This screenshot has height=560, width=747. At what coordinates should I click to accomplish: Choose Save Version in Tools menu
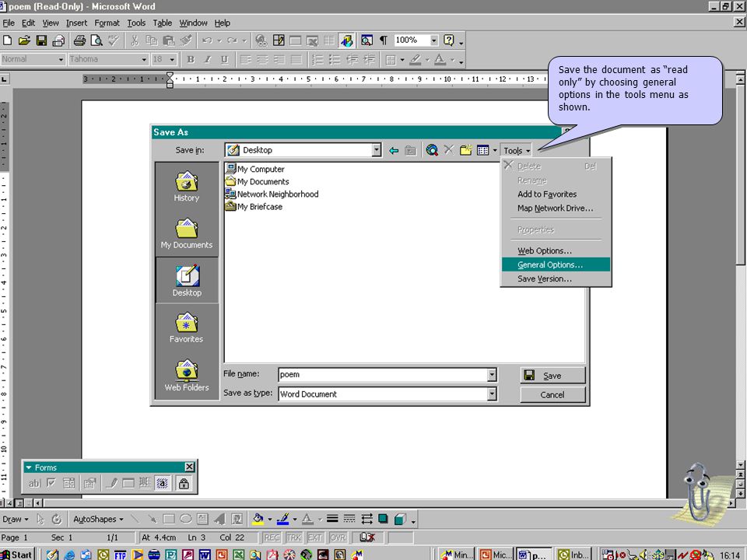coord(556,279)
